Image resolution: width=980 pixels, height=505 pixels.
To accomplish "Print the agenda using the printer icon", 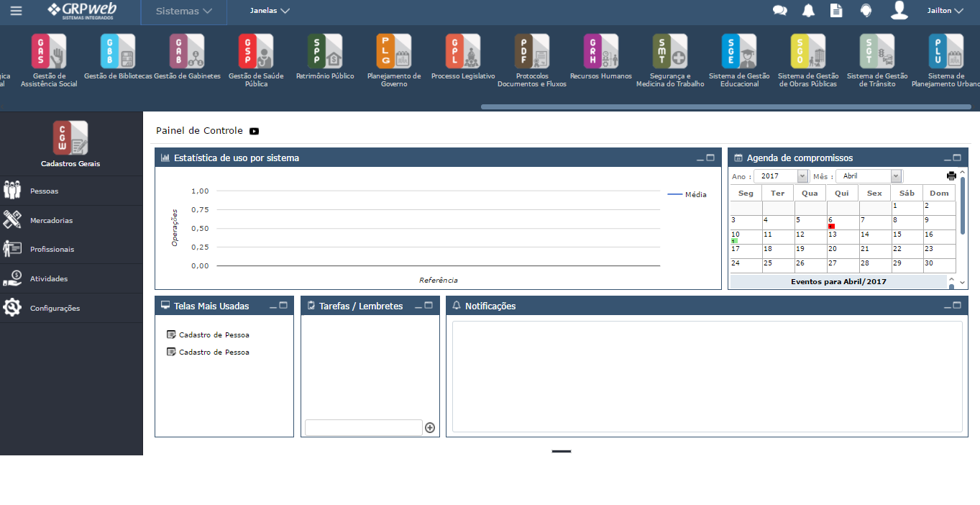I will [x=952, y=176].
